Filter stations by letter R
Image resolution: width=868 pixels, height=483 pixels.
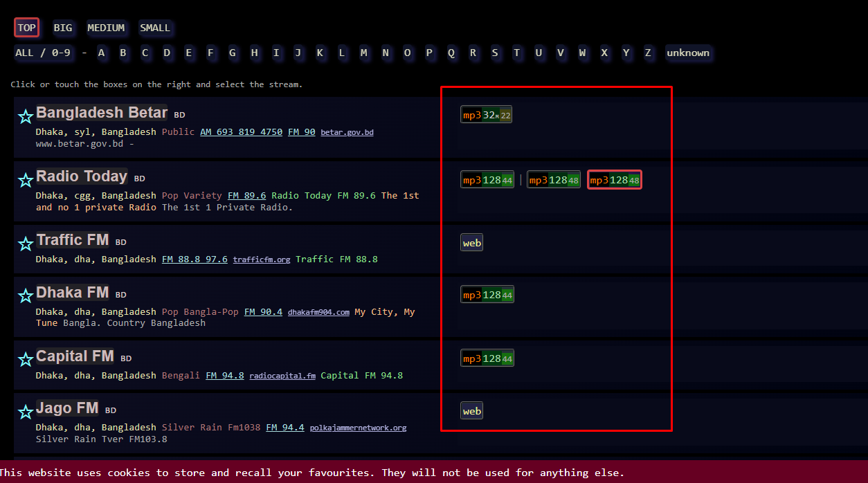(473, 53)
